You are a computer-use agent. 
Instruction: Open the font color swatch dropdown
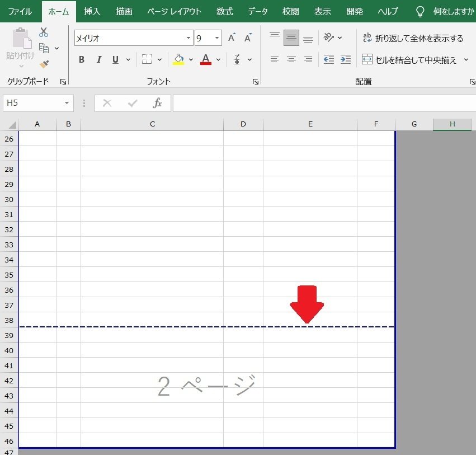218,59
